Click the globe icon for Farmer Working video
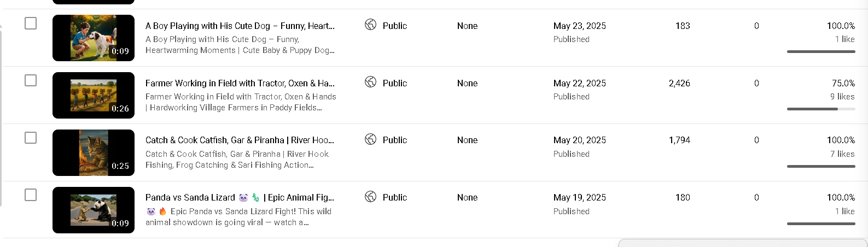The width and height of the screenshot is (868, 247). click(370, 82)
